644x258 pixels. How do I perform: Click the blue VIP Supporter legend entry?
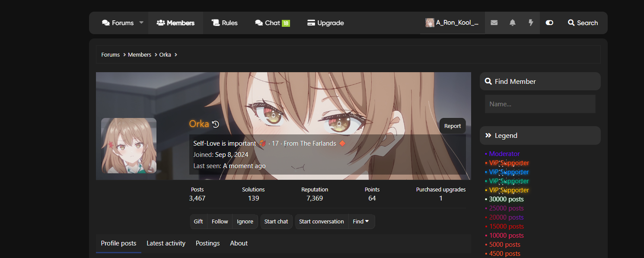click(509, 172)
